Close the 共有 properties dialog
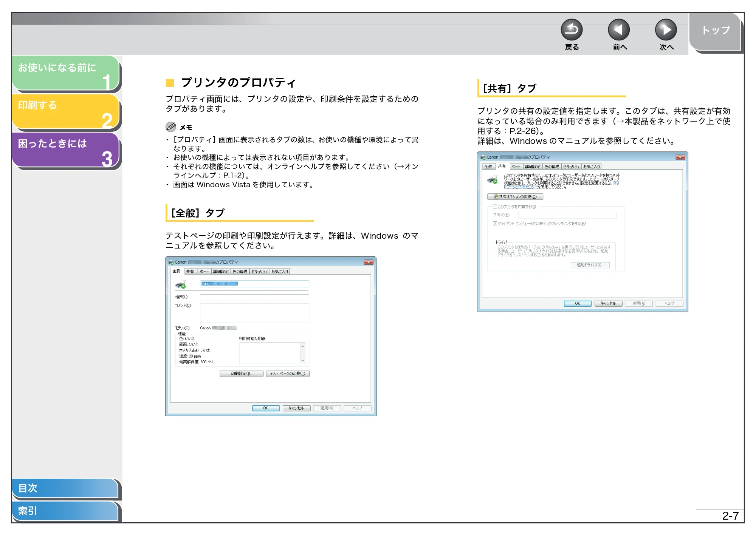This screenshot has height=534, width=756. pos(680,157)
